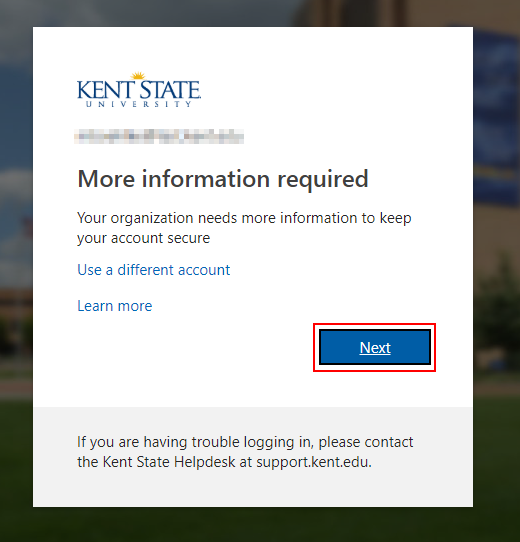Click the Kent State University logo
The width and height of the screenshot is (520, 542).
point(139,90)
